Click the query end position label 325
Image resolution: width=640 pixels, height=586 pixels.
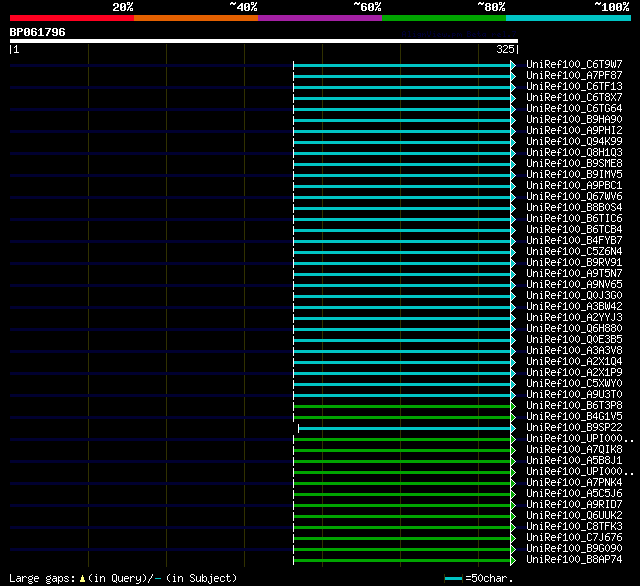[505, 49]
